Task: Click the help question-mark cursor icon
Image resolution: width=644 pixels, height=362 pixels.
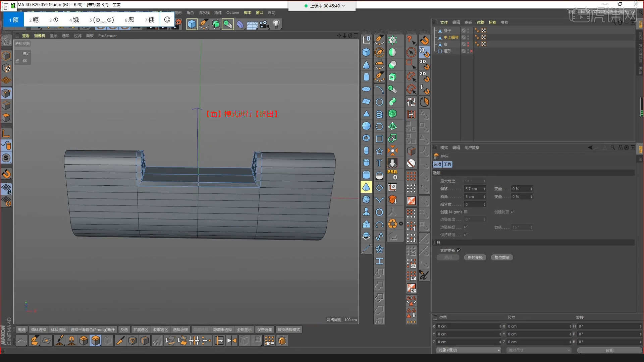Action: (x=411, y=40)
